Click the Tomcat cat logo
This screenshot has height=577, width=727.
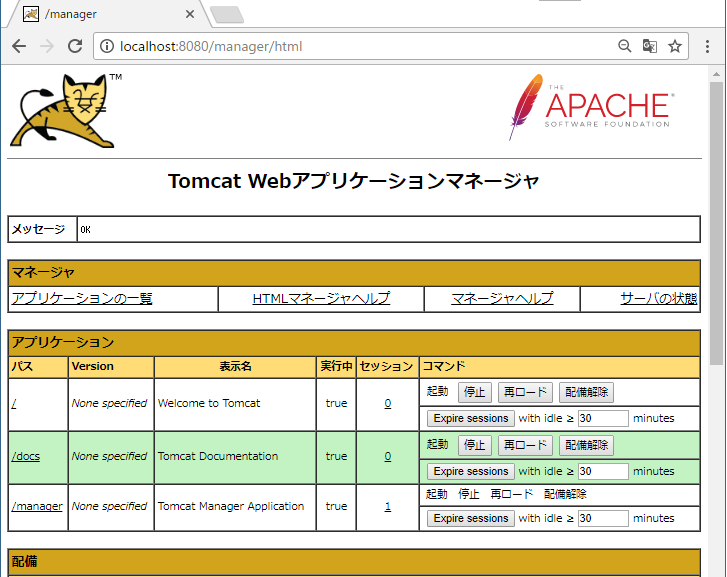(x=65, y=110)
